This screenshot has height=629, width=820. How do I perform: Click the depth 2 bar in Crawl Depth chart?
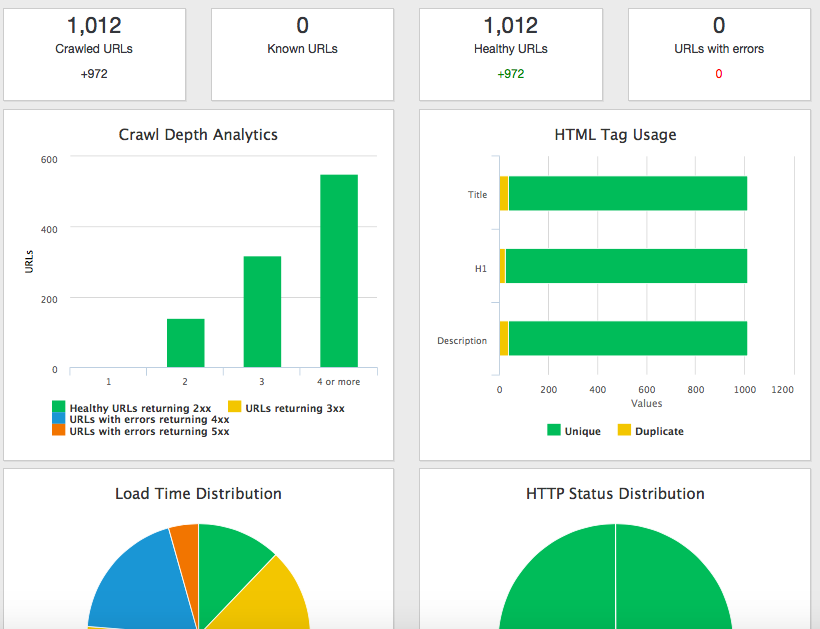185,343
